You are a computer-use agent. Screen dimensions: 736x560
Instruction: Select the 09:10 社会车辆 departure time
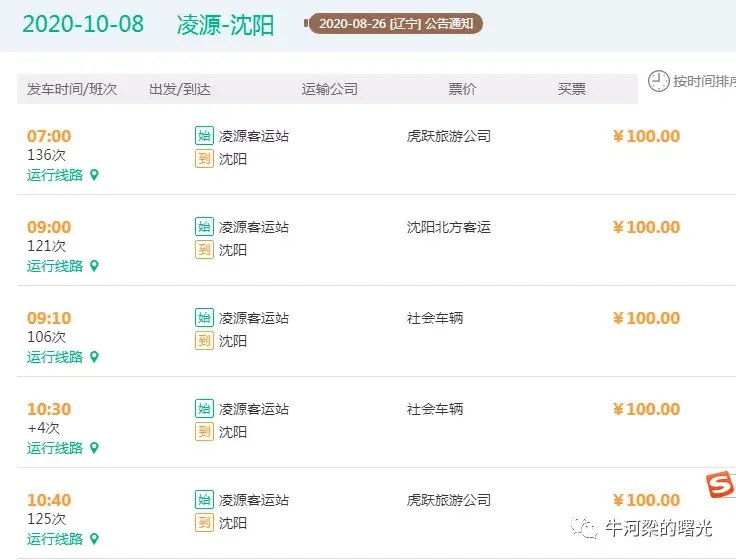(x=49, y=318)
